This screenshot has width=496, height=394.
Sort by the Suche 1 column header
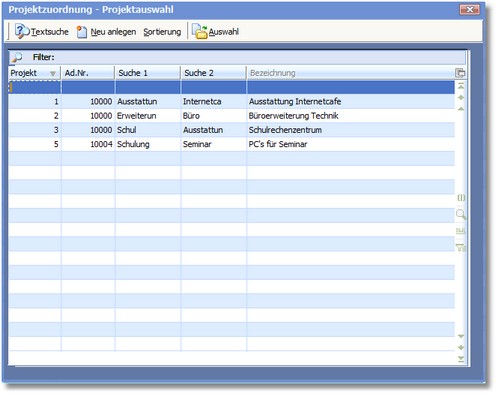point(148,73)
